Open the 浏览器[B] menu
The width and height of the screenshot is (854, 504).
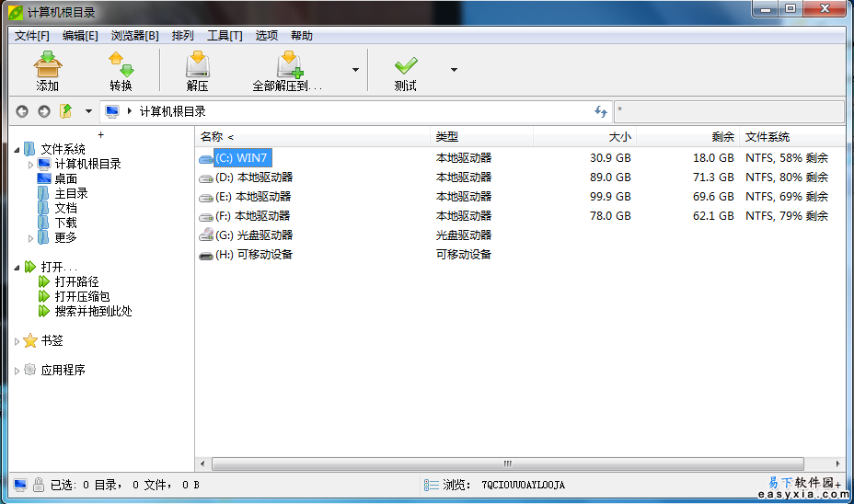(x=134, y=36)
